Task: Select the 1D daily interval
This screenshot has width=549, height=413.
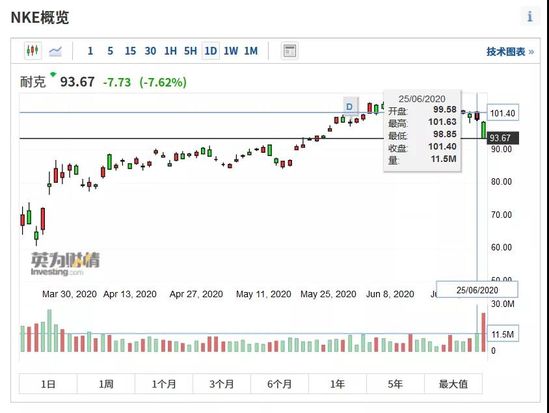Action: 210,51
